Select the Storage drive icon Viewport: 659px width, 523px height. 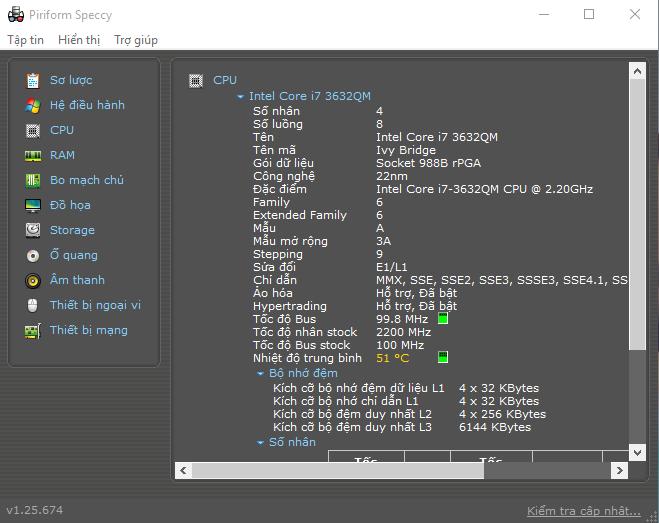33,230
